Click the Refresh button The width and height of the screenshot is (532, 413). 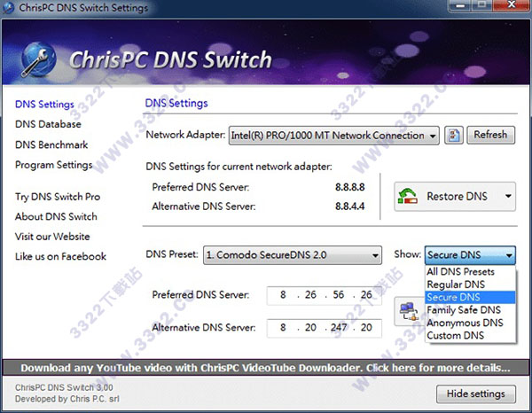490,135
